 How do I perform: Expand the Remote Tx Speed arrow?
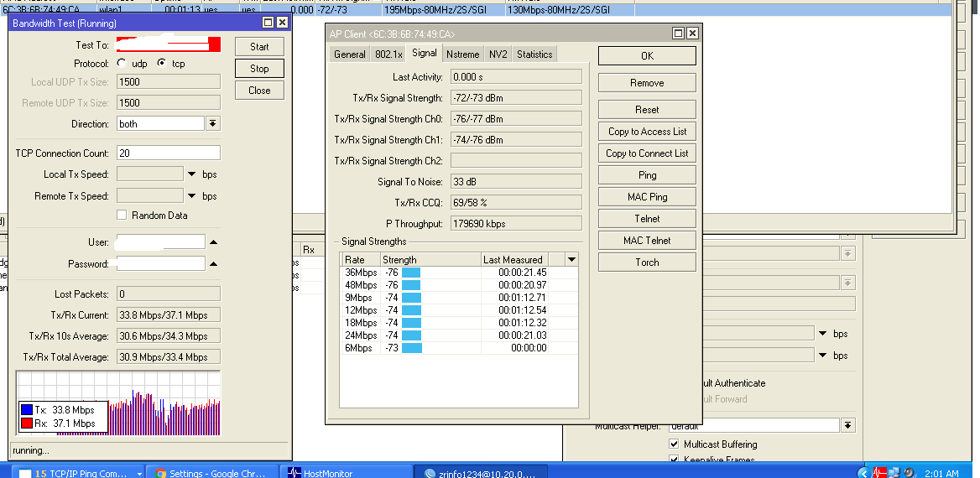(x=192, y=196)
